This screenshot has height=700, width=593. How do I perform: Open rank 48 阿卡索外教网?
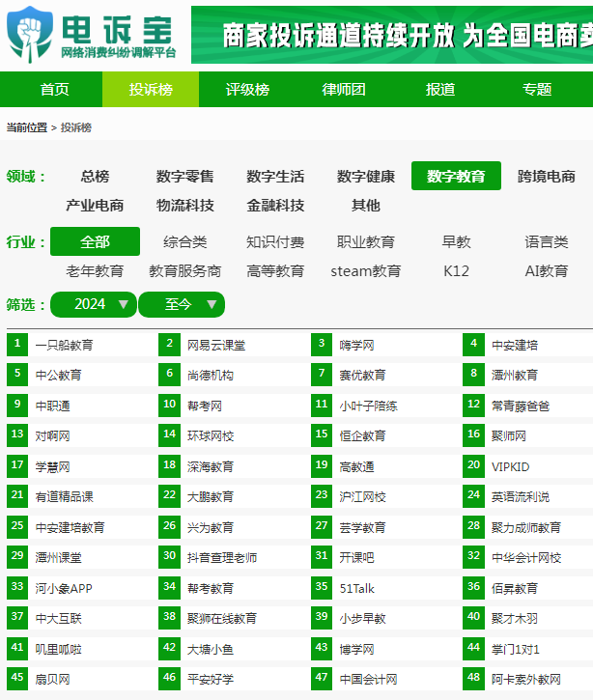tap(526, 679)
